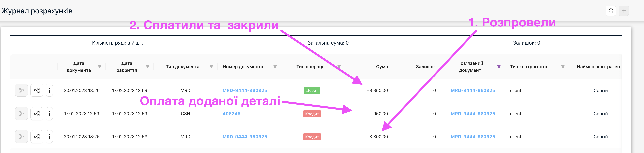The height and width of the screenshot is (153, 644).
Task: Click the plus add button in the header
Action: click(623, 11)
